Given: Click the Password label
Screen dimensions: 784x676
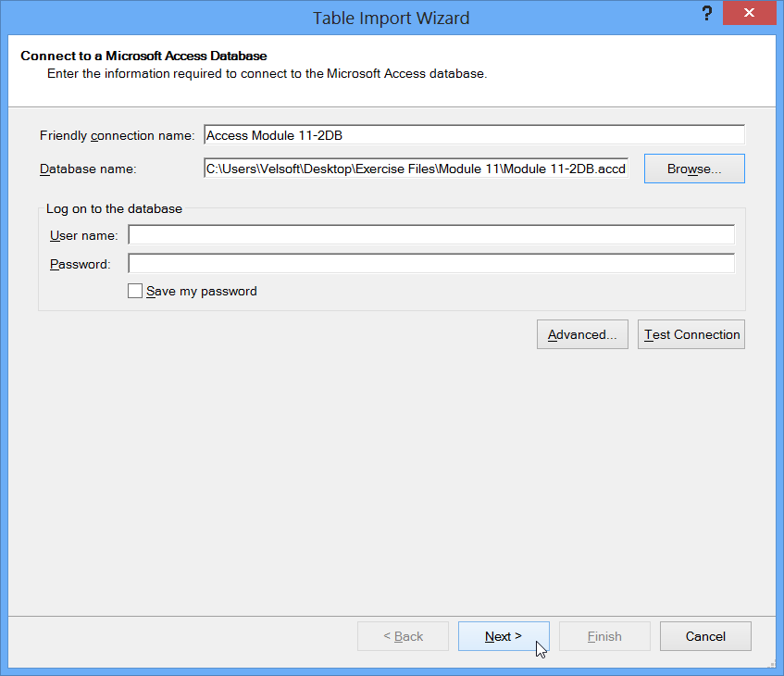Looking at the screenshot, I should (x=80, y=264).
